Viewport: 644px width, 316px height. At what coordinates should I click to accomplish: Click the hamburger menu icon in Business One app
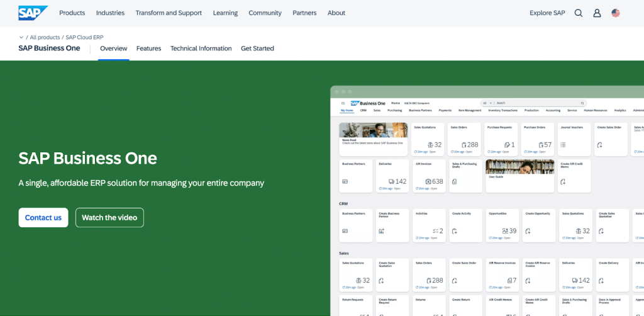click(x=343, y=103)
